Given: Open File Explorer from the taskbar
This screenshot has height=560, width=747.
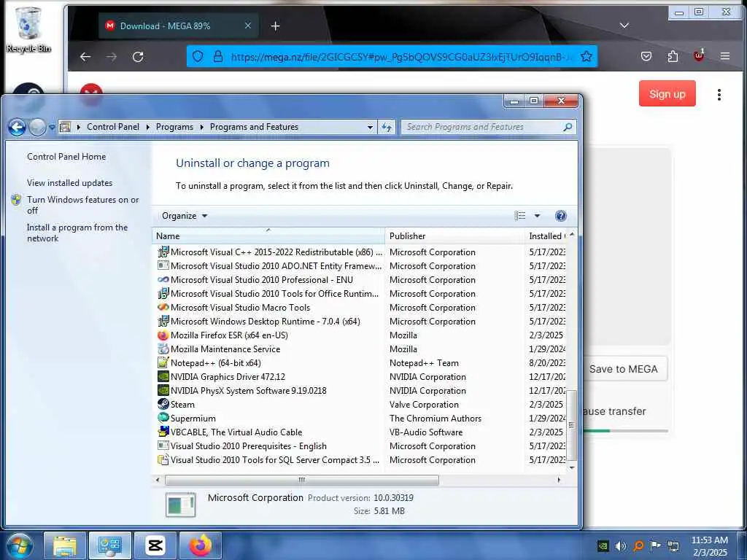Looking at the screenshot, I should [65, 545].
